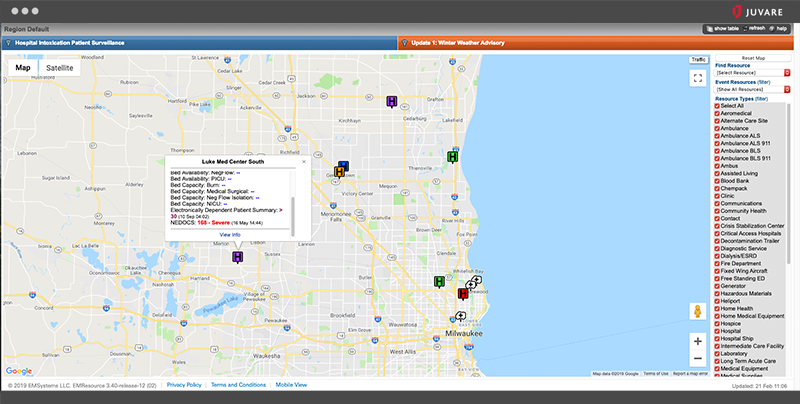Image resolution: width=800 pixels, height=404 pixels.
Task: Uncheck the Laboratory checkbox
Action: coord(717,354)
